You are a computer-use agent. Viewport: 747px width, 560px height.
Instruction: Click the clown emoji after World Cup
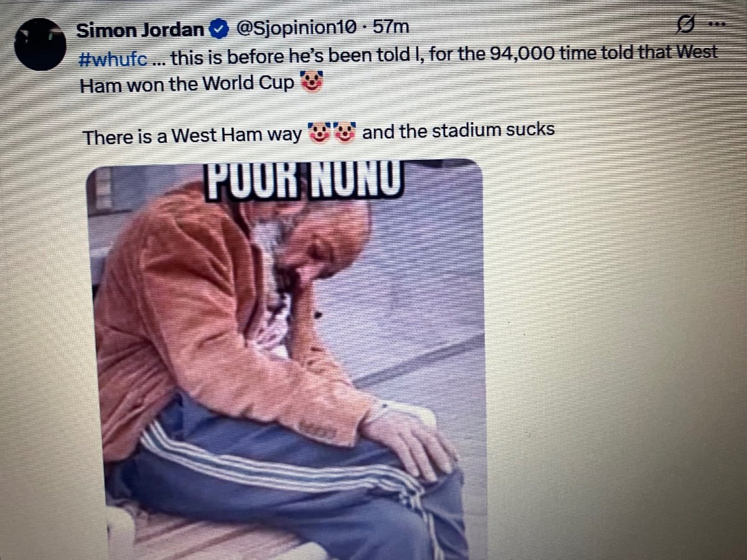pos(311,82)
